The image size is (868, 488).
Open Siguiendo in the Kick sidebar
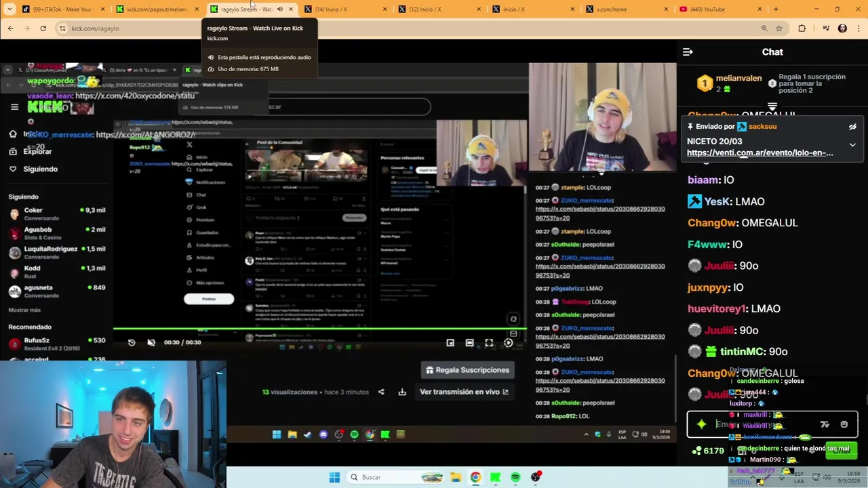(x=34, y=169)
